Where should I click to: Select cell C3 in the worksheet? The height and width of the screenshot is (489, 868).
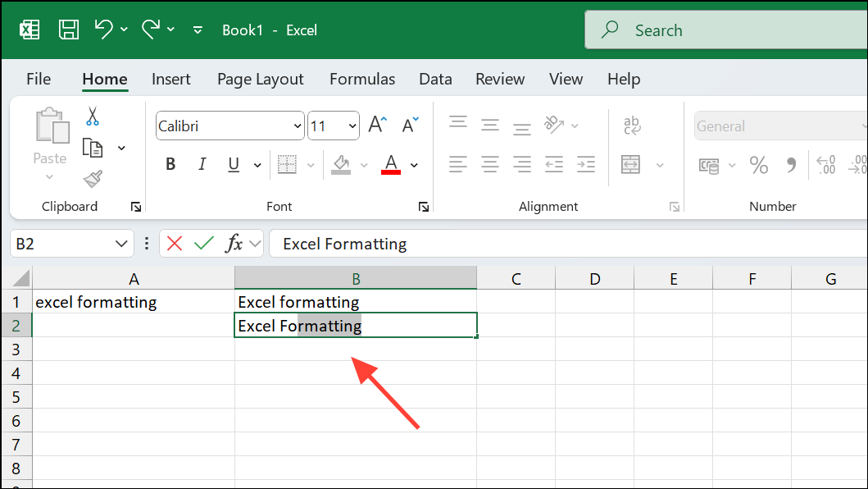click(516, 349)
